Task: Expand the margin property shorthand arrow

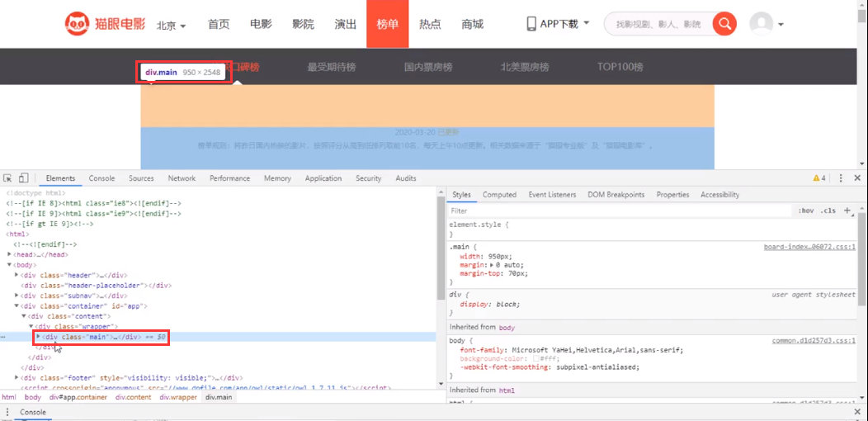Action: (492, 265)
